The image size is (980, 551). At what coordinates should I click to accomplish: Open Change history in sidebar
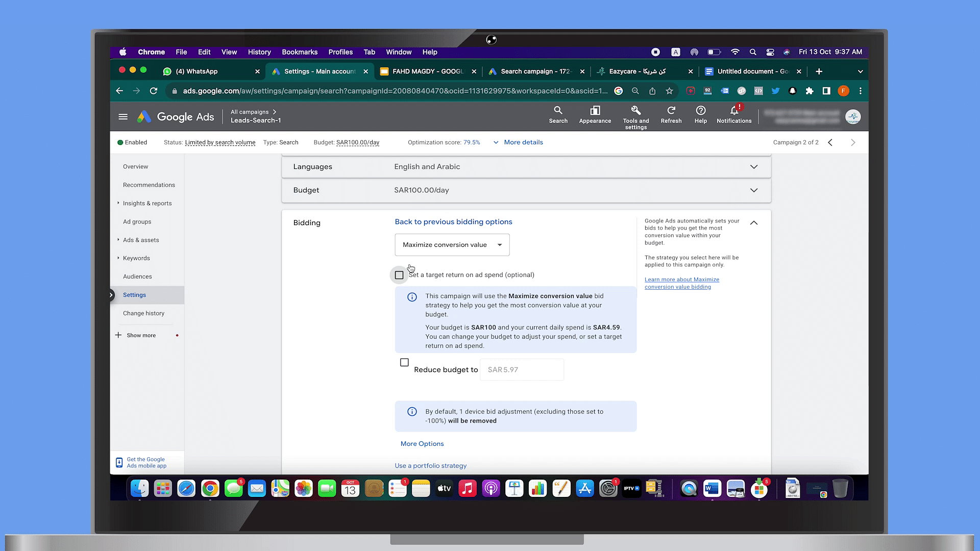[x=143, y=313]
